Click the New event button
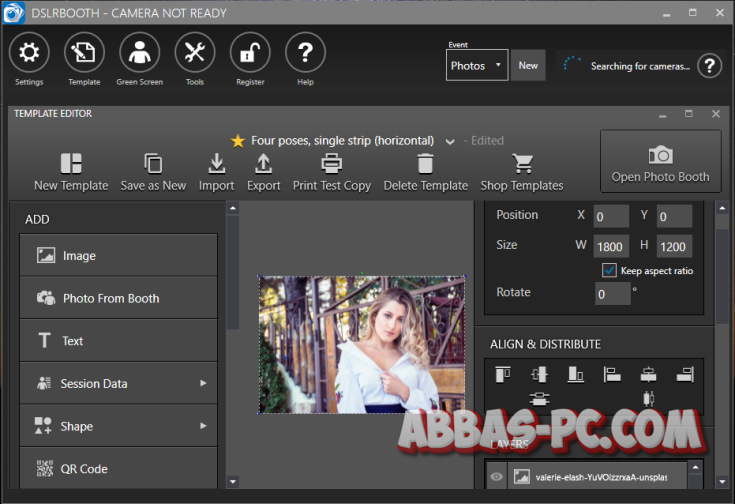Viewport: 735px width, 504px height. coord(528,66)
